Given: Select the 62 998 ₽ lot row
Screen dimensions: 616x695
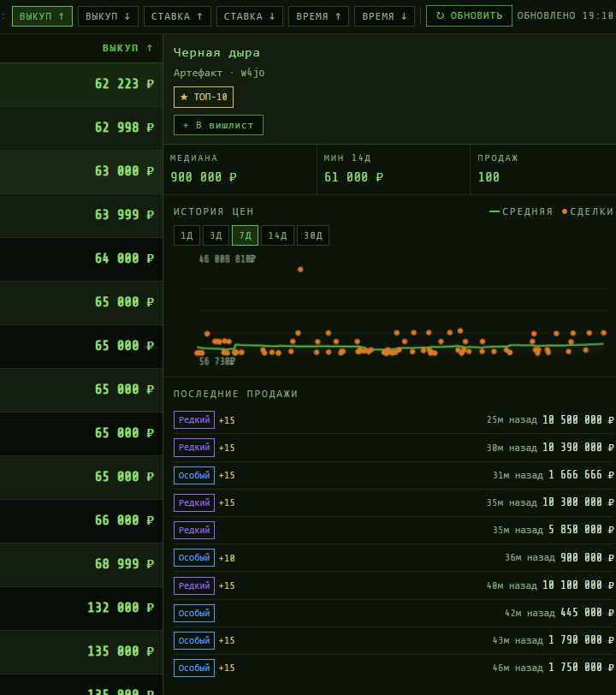Looking at the screenshot, I should tap(81, 128).
